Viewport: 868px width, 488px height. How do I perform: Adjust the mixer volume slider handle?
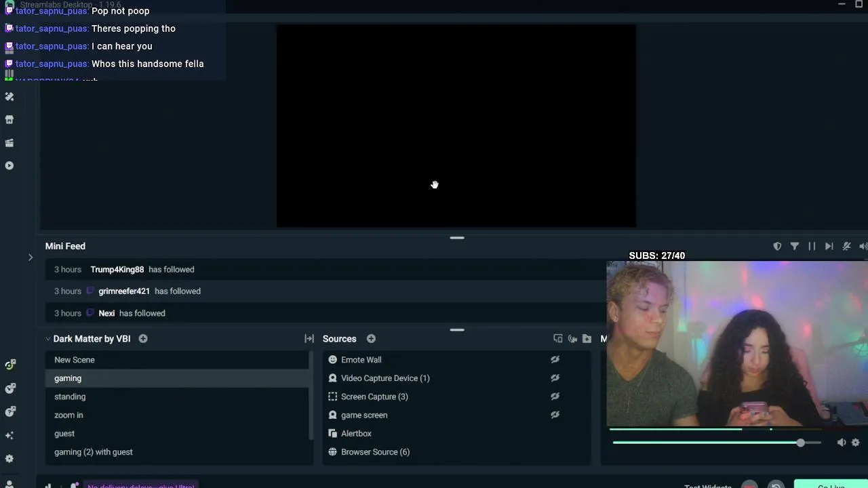click(801, 443)
